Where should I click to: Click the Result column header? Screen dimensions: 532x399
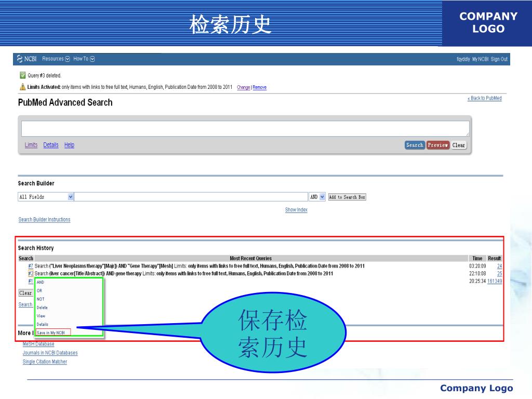495,259
